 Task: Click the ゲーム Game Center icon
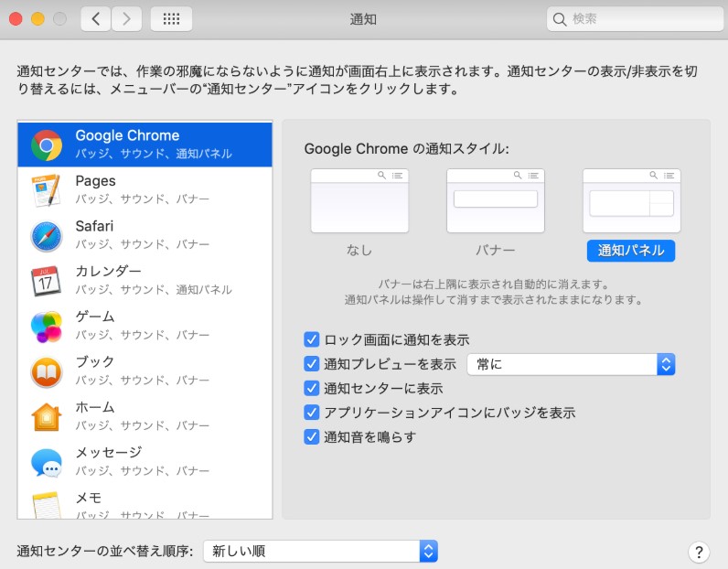(x=47, y=327)
